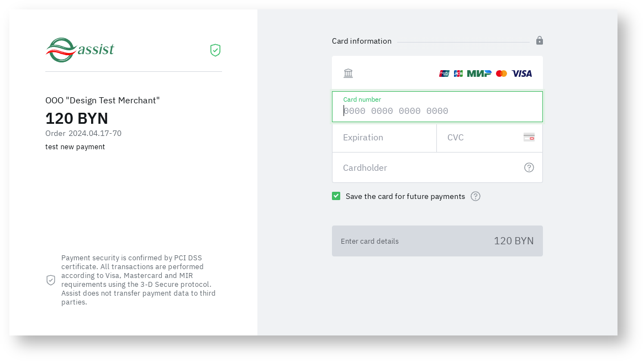Click the JCB card logo
This screenshot has height=362, width=644.
[x=458, y=74]
